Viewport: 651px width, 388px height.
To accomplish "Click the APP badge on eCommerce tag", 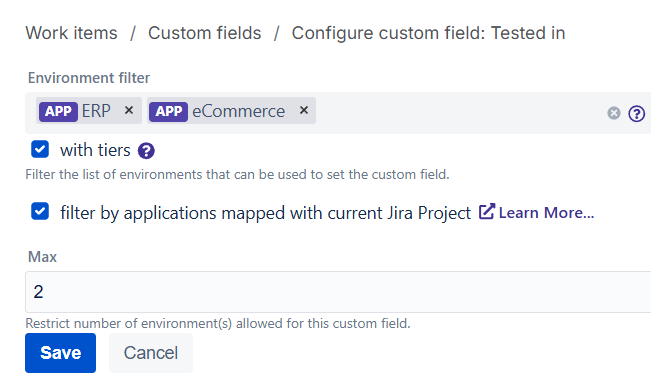I will pos(169,111).
